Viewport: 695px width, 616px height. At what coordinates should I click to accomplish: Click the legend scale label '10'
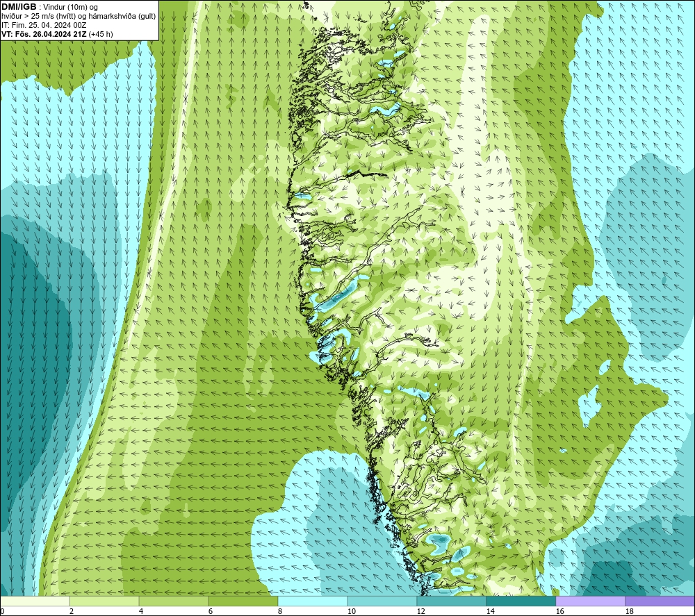[352, 611]
